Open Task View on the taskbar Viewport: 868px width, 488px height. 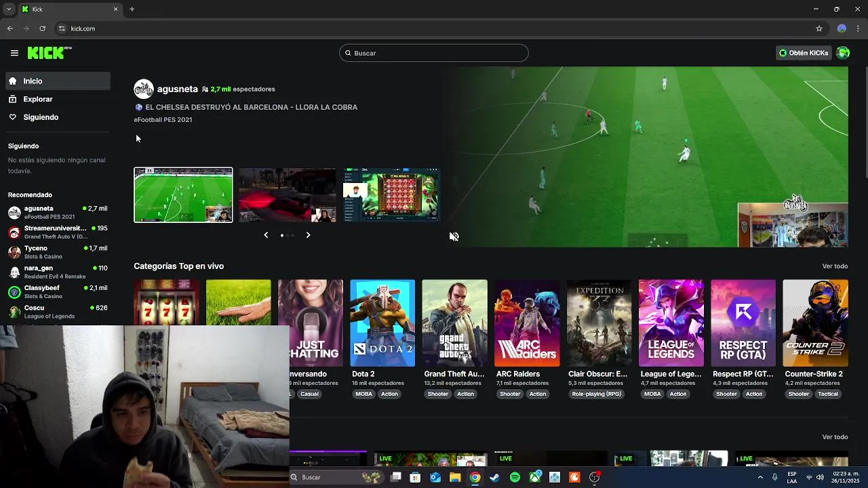click(x=396, y=477)
